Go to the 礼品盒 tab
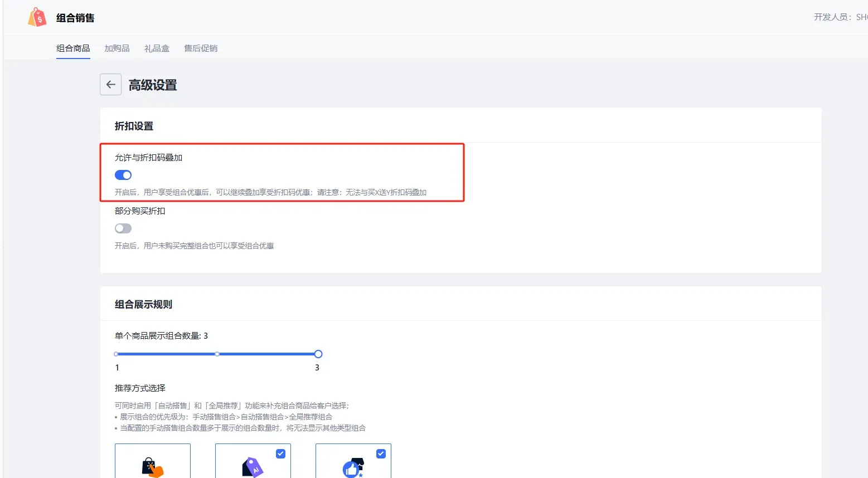The height and width of the screenshot is (478, 868). (157, 48)
